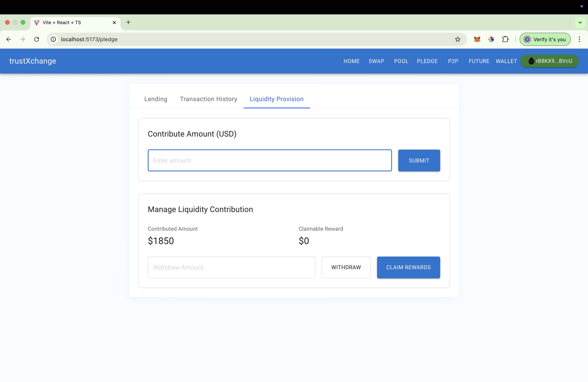Open the Chrome three-dot menu
The image size is (588, 382).
click(x=579, y=39)
